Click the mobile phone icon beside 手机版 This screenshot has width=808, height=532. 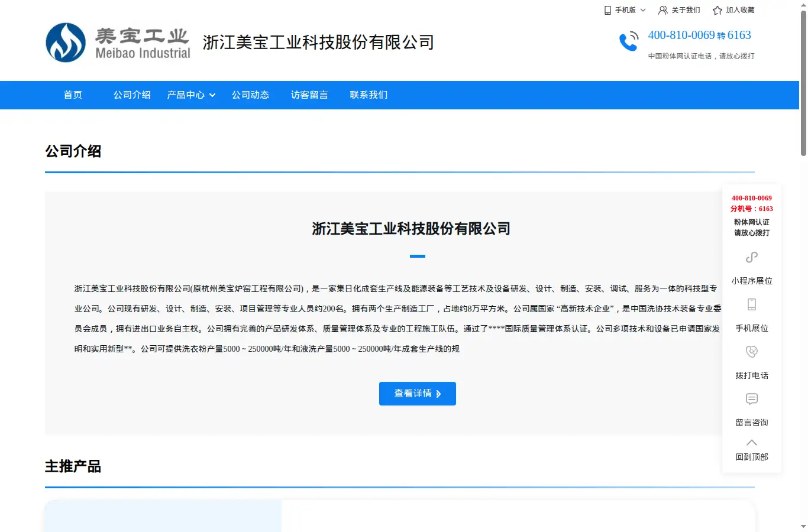pos(607,10)
